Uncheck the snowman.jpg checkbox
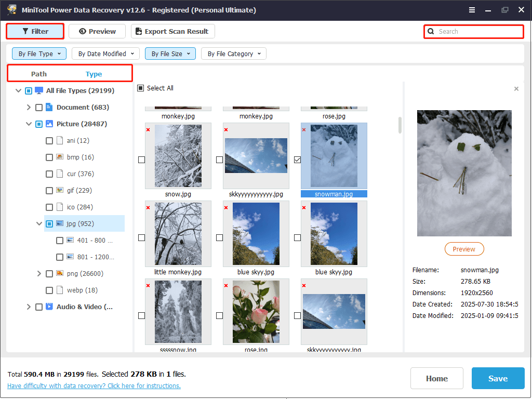 (297, 160)
